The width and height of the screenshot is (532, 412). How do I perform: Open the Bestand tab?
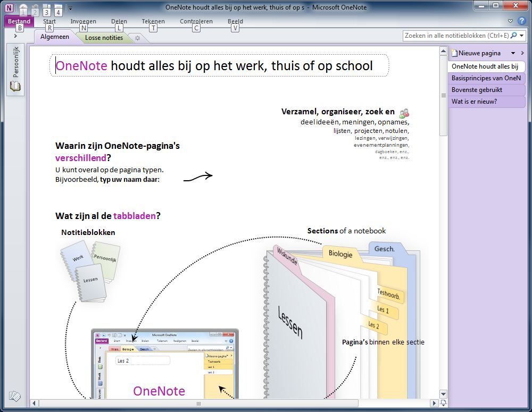19,21
